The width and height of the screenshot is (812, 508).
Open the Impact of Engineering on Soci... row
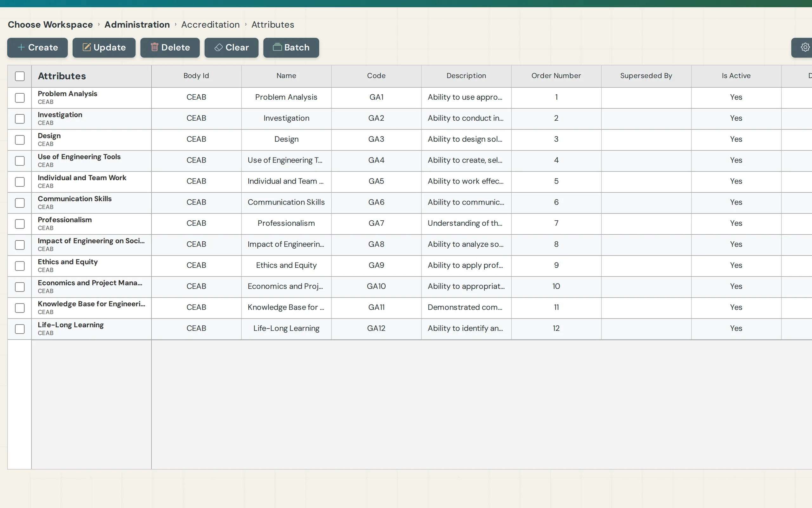[91, 244]
